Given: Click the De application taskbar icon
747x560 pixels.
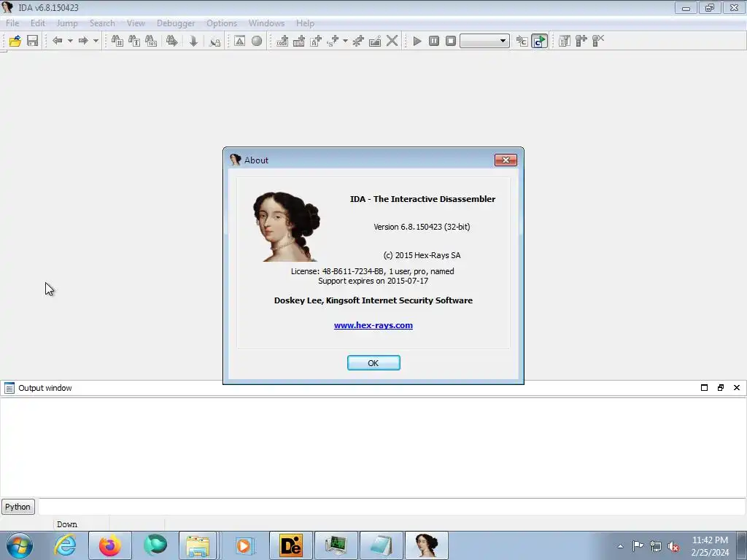Looking at the screenshot, I should pos(291,545).
